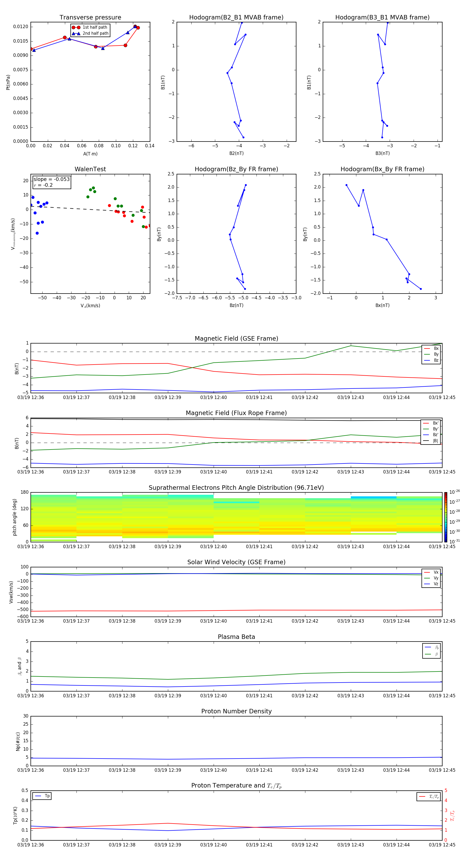
Task: Click '03/19 12:42' tick under velocity plot
Action: 305,621
